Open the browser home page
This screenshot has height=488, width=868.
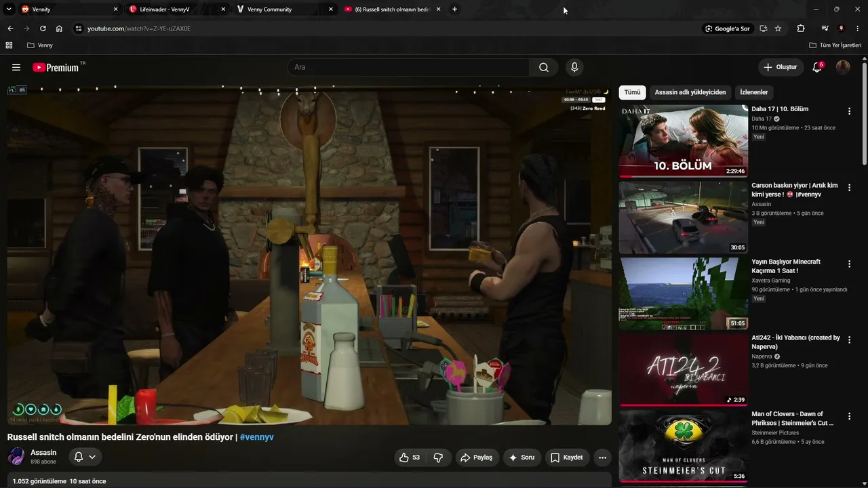[59, 28]
